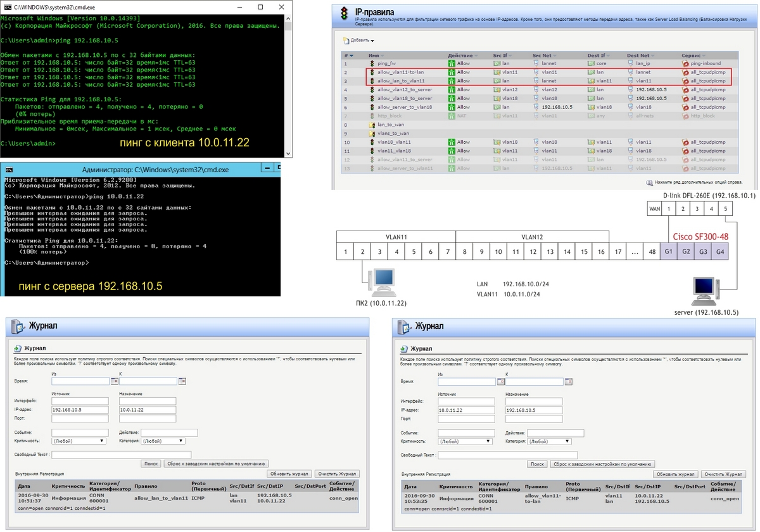760x532 pixels.
Task: Sort the rules by the Имя column
Action: point(375,56)
